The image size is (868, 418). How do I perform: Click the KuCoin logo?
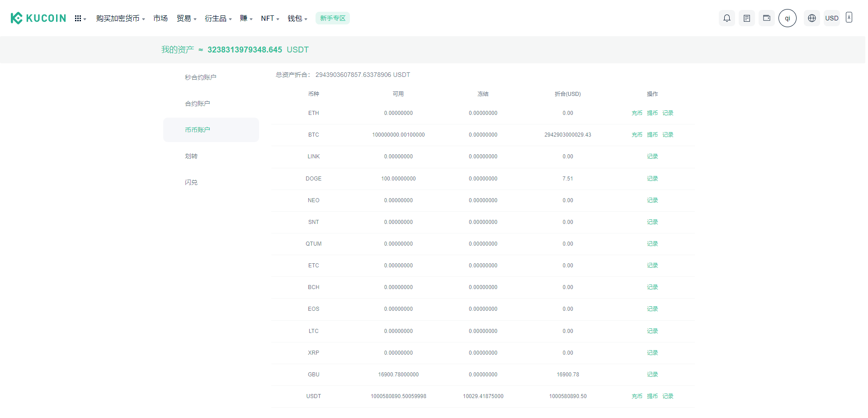(x=38, y=18)
